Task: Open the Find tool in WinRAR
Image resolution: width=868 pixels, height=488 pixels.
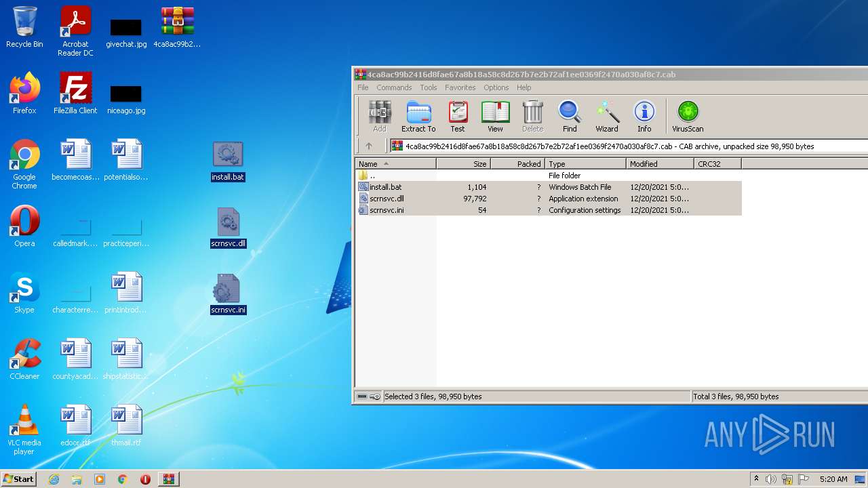Action: pyautogui.click(x=570, y=117)
